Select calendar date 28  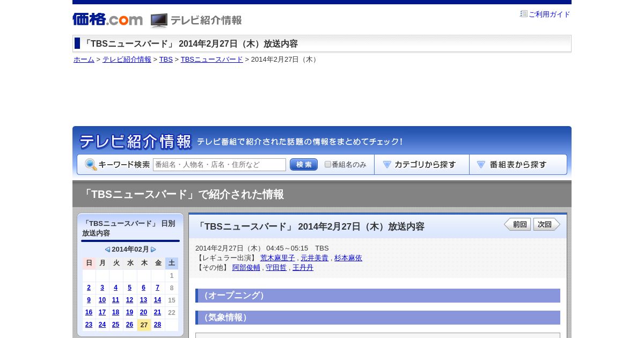coord(157,325)
